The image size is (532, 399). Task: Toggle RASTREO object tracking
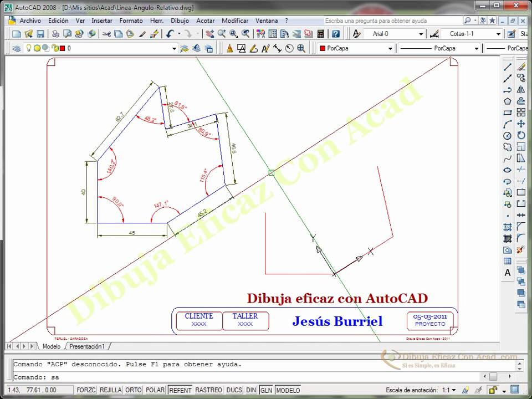(209, 390)
